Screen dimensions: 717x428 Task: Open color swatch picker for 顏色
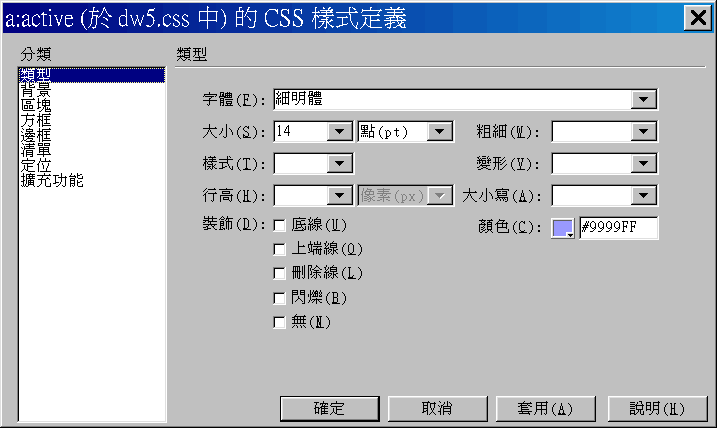pyautogui.click(x=562, y=228)
